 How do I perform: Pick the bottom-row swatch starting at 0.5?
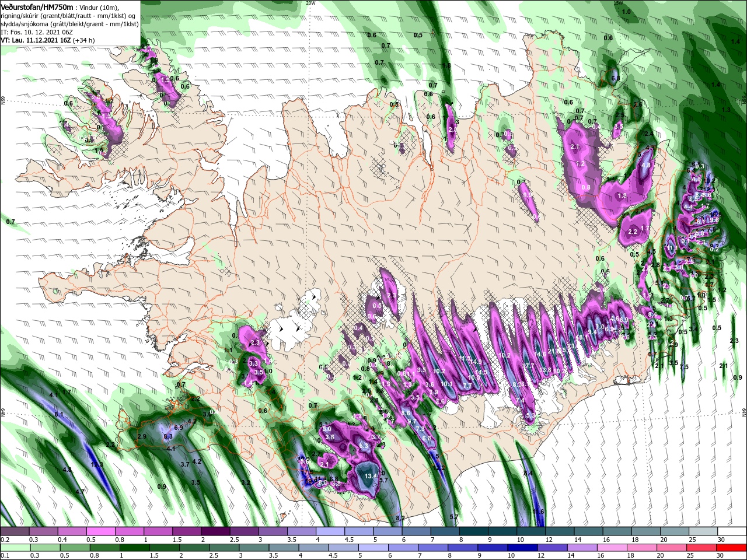click(75, 548)
